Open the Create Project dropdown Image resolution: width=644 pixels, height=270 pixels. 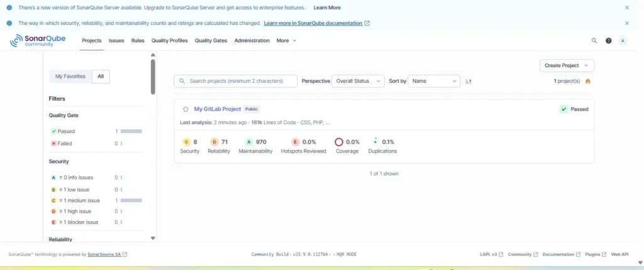(566, 65)
